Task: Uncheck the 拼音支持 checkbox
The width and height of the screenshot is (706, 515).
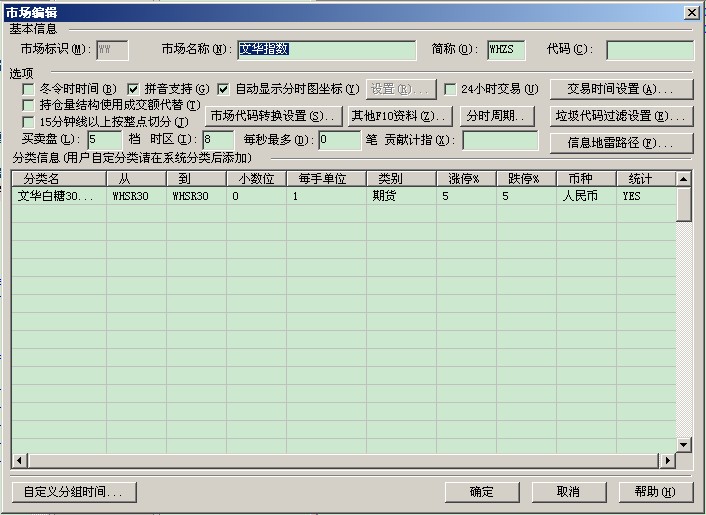Action: (133, 89)
